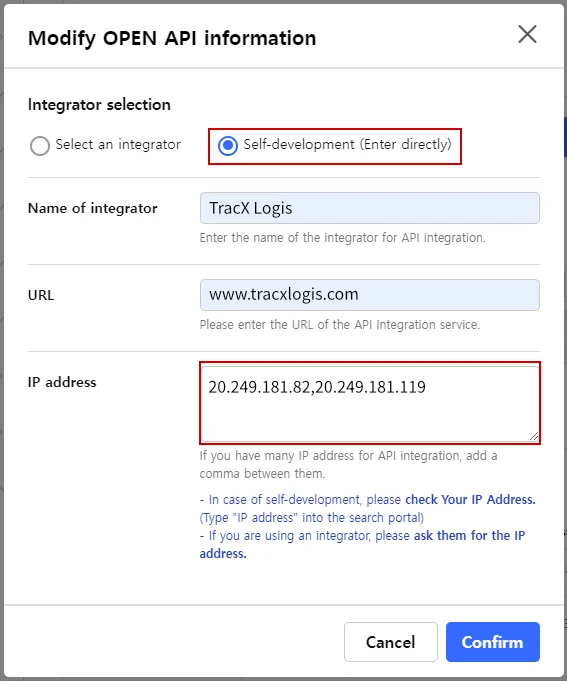Click the Name of integrator field

[370, 208]
